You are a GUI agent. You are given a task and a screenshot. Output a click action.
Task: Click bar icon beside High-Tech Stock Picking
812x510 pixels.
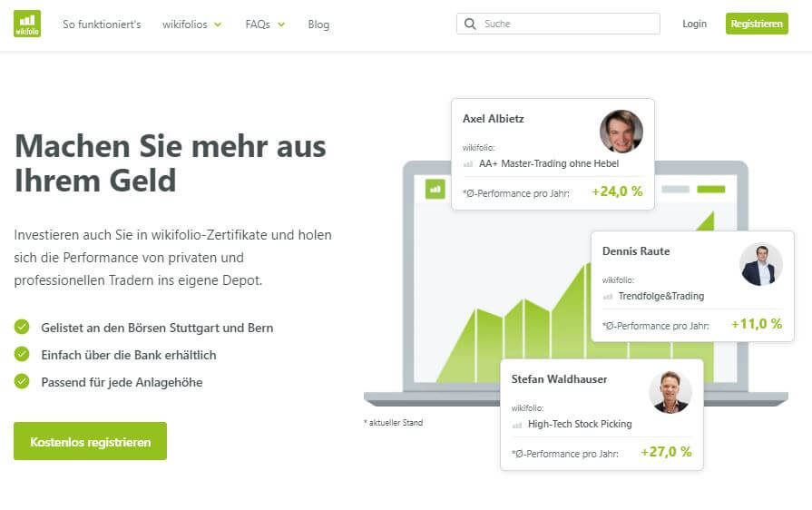tap(517, 425)
